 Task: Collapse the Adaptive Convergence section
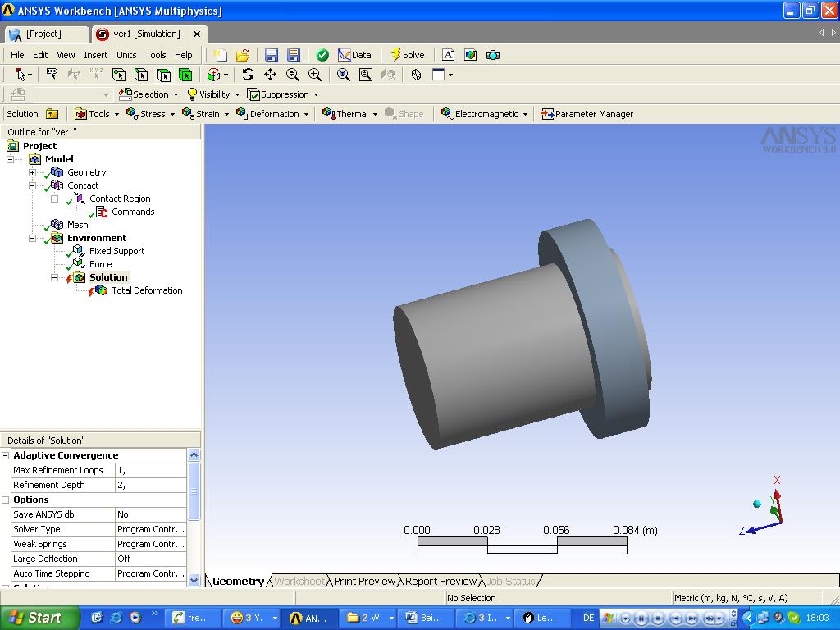[x=6, y=455]
